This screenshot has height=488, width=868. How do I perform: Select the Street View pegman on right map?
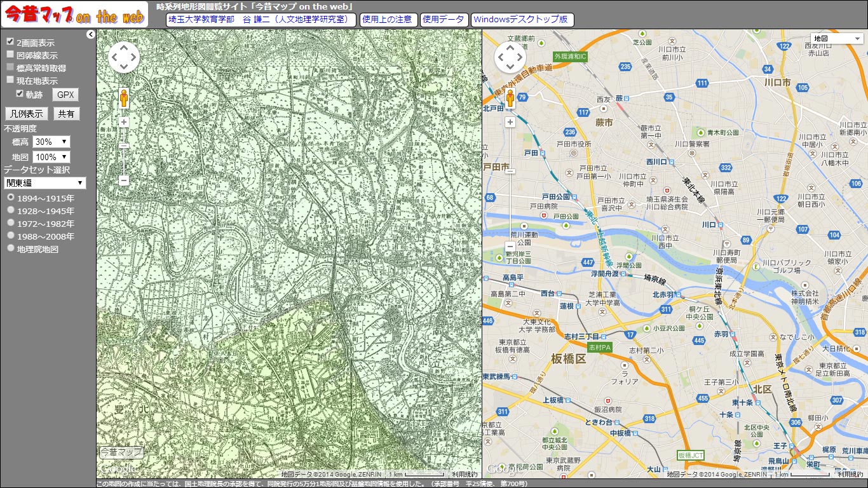(510, 99)
